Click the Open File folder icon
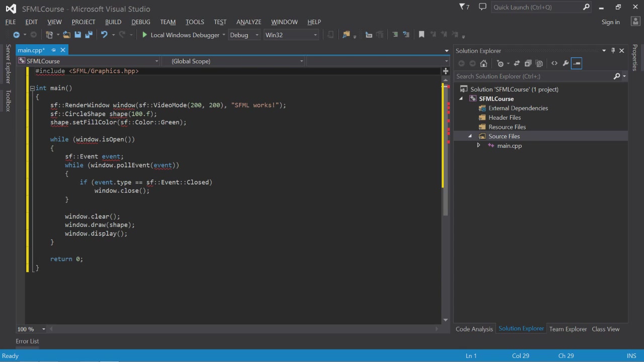644x362 pixels. coord(66,35)
